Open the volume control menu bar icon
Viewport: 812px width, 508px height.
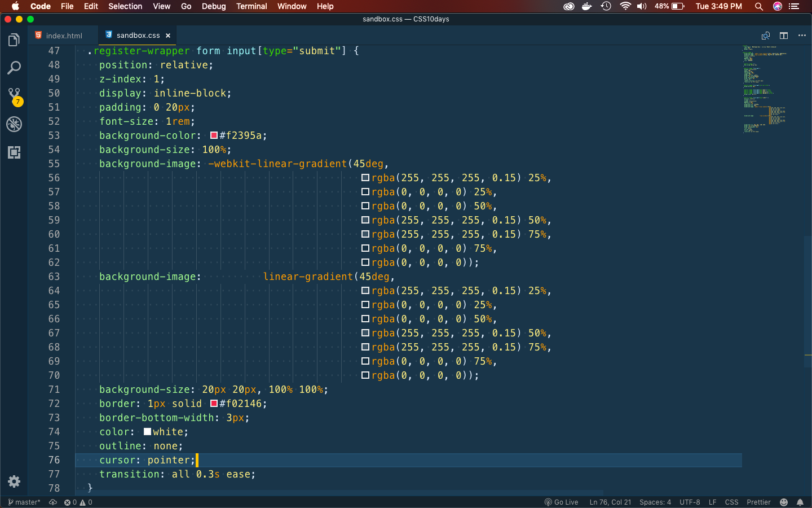pos(642,6)
